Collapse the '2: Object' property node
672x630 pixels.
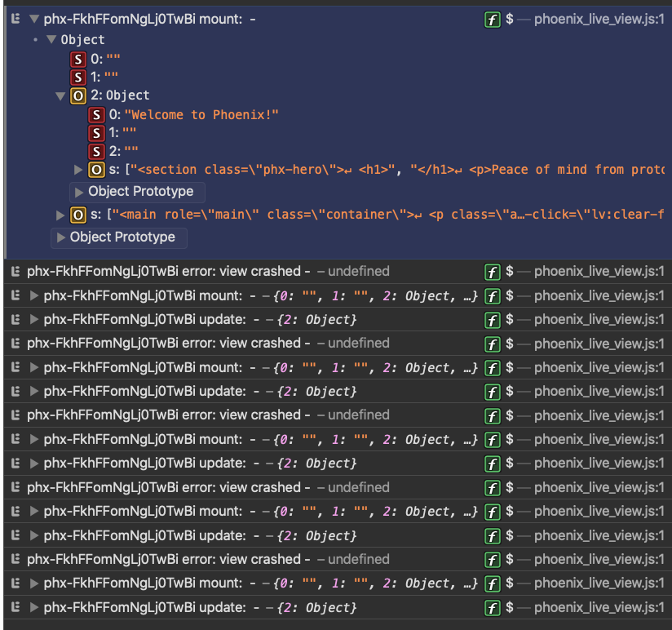(x=60, y=95)
